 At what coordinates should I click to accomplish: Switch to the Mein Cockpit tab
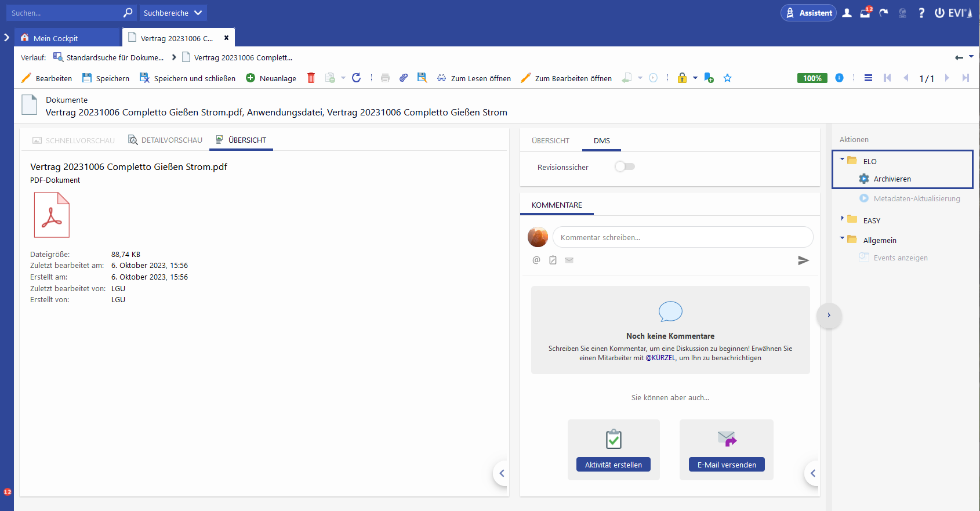coord(56,38)
